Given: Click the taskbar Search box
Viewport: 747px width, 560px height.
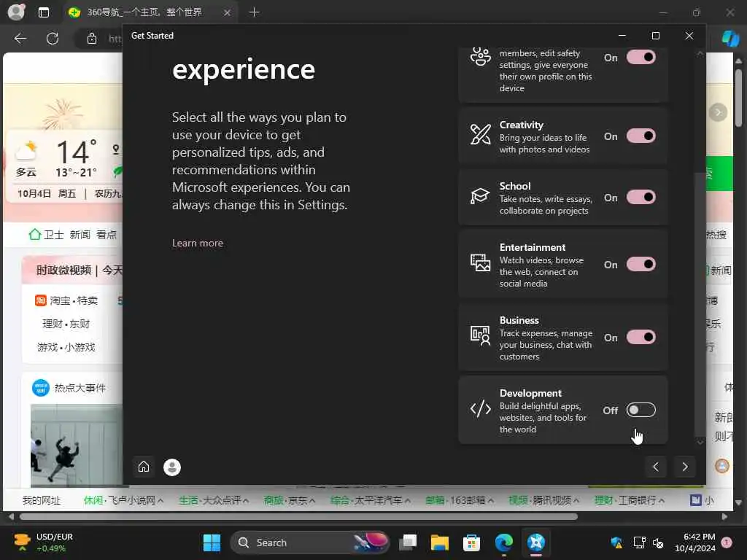Looking at the screenshot, I should click(309, 542).
